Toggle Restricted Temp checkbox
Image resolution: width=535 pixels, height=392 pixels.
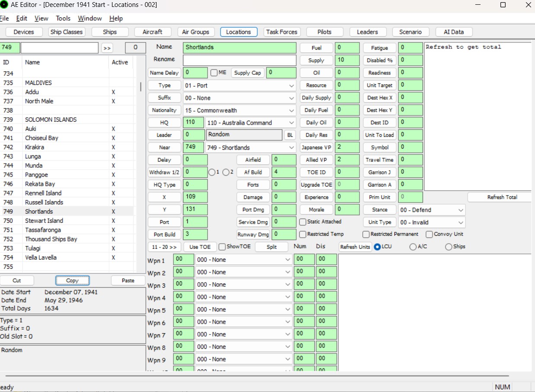click(x=303, y=235)
